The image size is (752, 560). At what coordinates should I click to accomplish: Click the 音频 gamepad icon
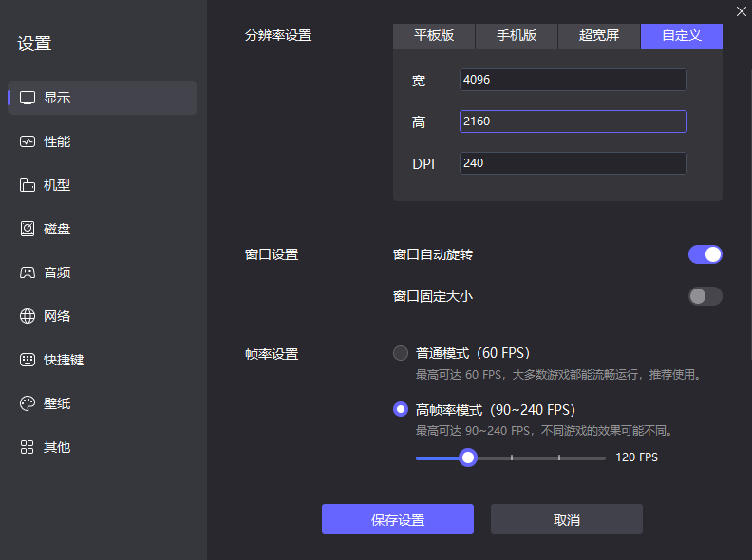[28, 272]
